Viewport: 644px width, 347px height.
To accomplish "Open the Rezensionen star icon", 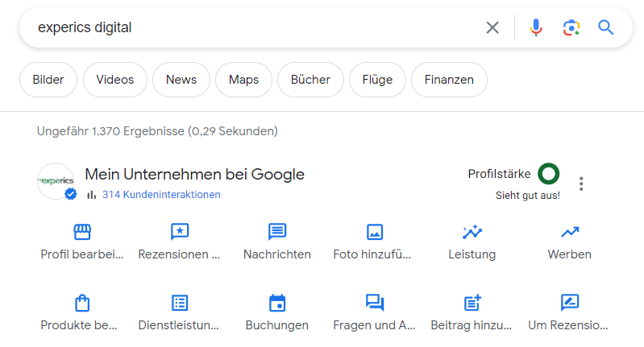I will click(x=180, y=232).
